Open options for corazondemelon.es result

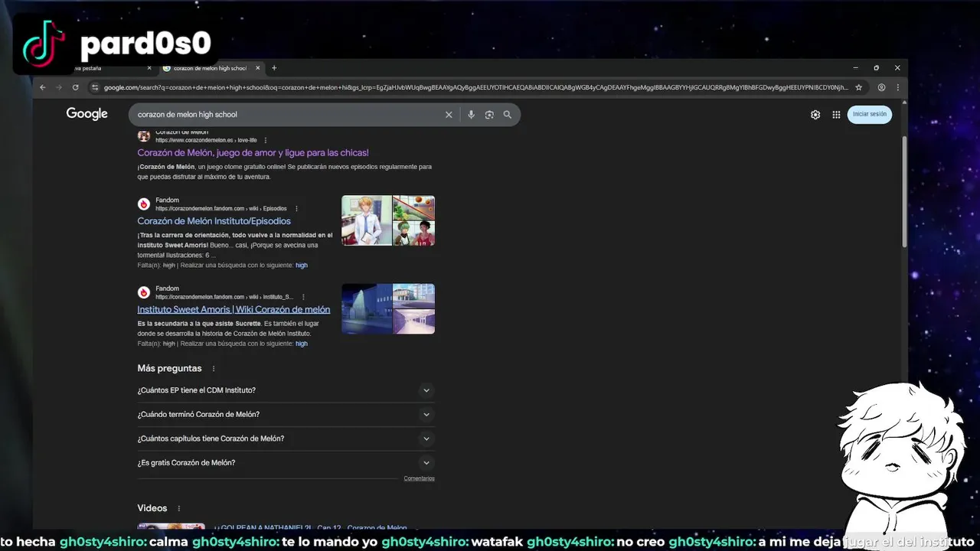(266, 140)
